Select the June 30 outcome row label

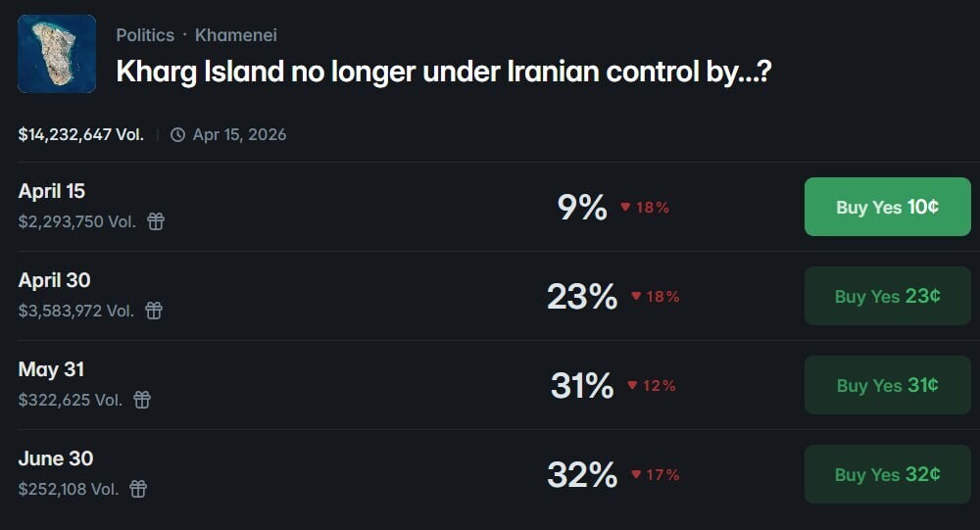(56, 458)
